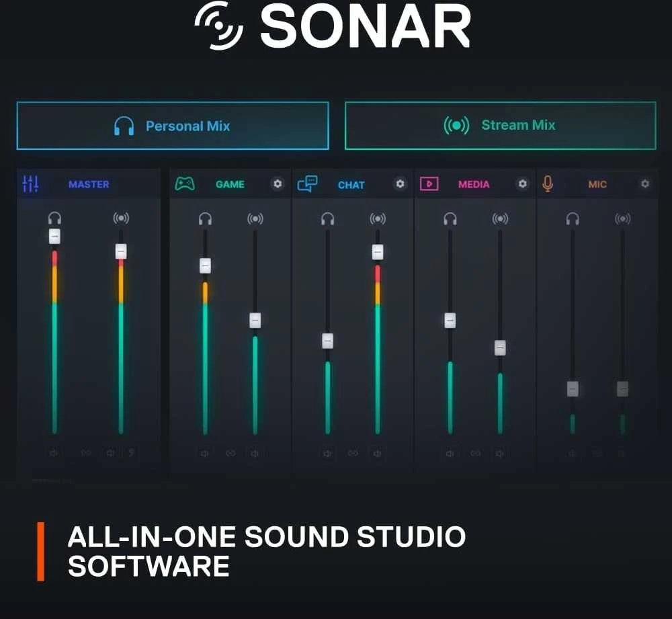Click the Master stream volume fader handle
Image resolution: width=672 pixels, height=619 pixels.
(x=121, y=251)
